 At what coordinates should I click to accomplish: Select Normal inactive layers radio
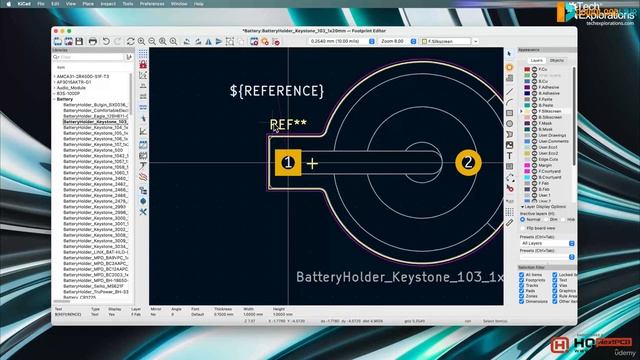522,220
